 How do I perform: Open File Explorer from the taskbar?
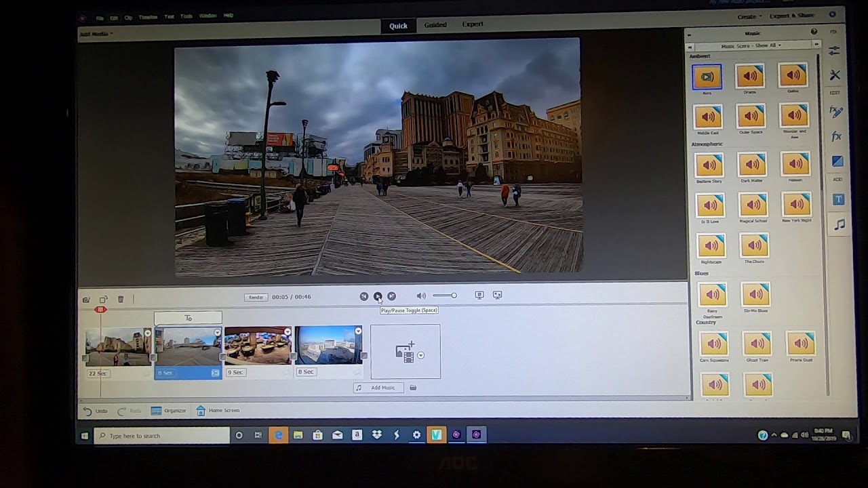click(x=298, y=435)
